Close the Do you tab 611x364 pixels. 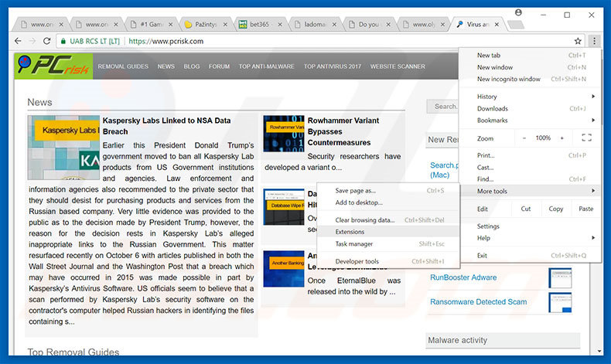click(388, 24)
